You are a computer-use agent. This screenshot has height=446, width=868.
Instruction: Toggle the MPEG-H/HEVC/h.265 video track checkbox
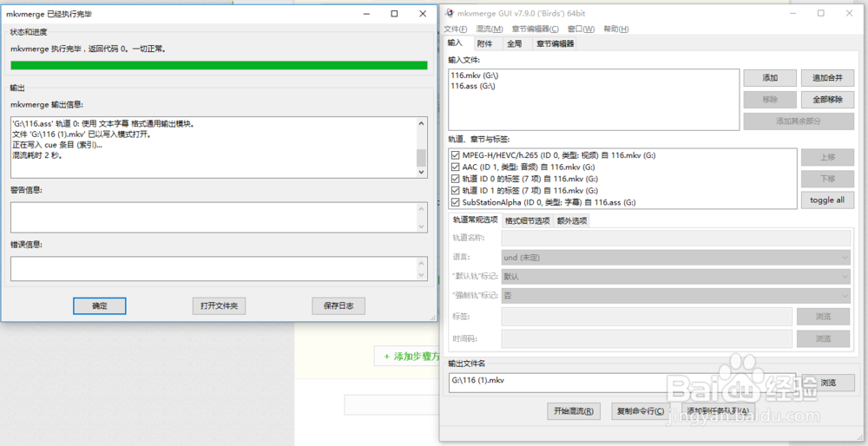(x=456, y=155)
